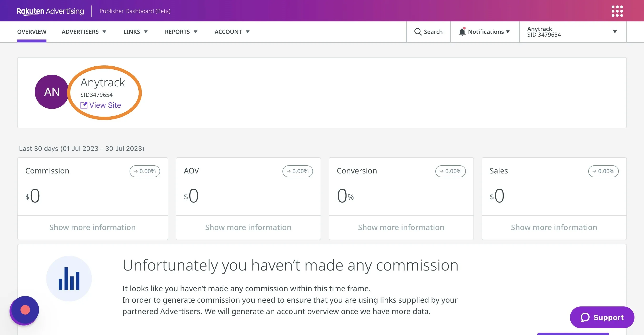Click the Commission 0.00% change badge
Image resolution: width=644 pixels, height=335 pixels.
click(145, 171)
